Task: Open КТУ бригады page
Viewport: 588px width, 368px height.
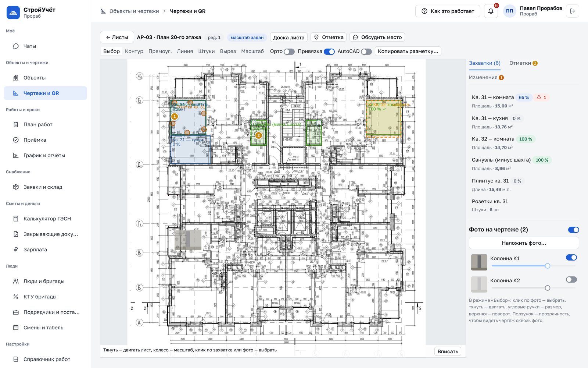Action: 45,297
